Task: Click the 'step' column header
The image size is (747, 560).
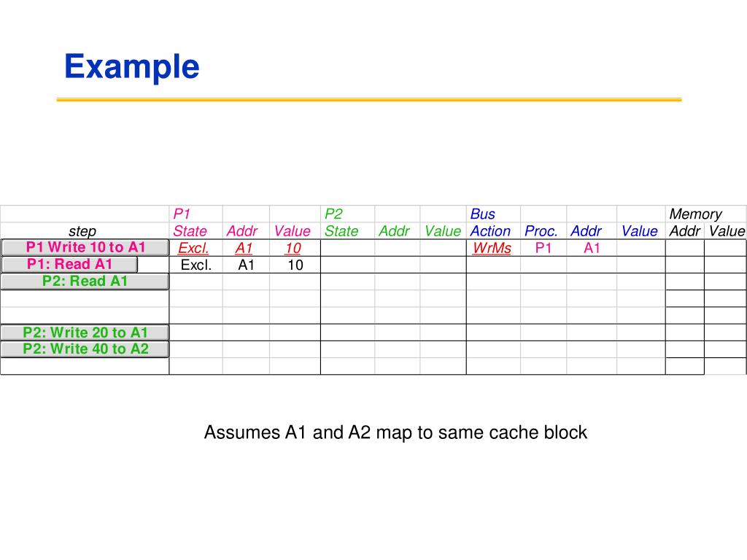Action: pos(82,231)
